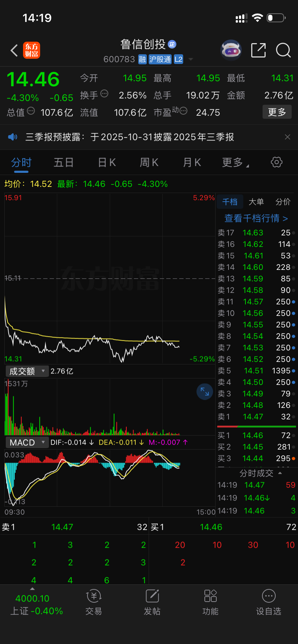Tap the intraday price line chart
Image resolution: width=298 pixels, height=644 pixels.
(110, 279)
